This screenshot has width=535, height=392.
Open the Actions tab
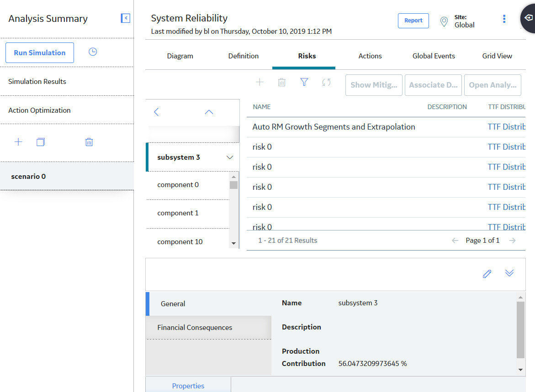(370, 56)
